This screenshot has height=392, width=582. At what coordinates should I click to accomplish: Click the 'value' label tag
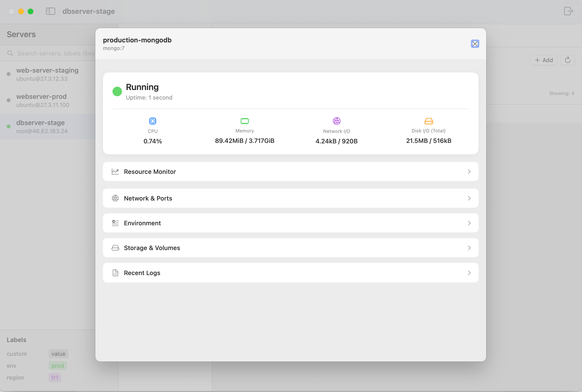coord(58,353)
